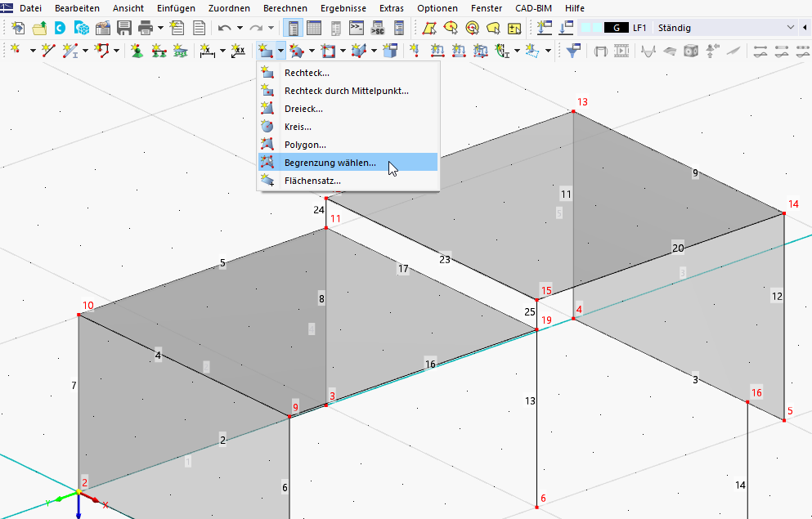The width and height of the screenshot is (812, 519).
Task: Expand the undo history dropdown arrow
Action: click(x=239, y=28)
